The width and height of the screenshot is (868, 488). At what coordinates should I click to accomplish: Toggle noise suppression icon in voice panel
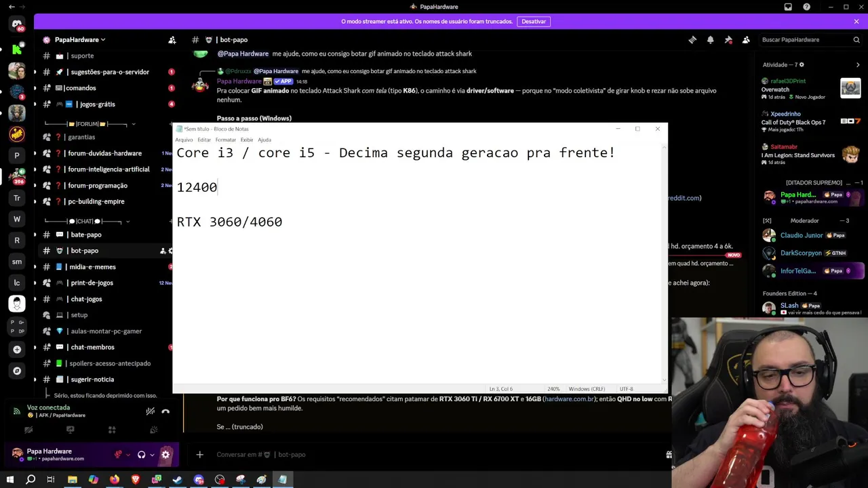150,411
